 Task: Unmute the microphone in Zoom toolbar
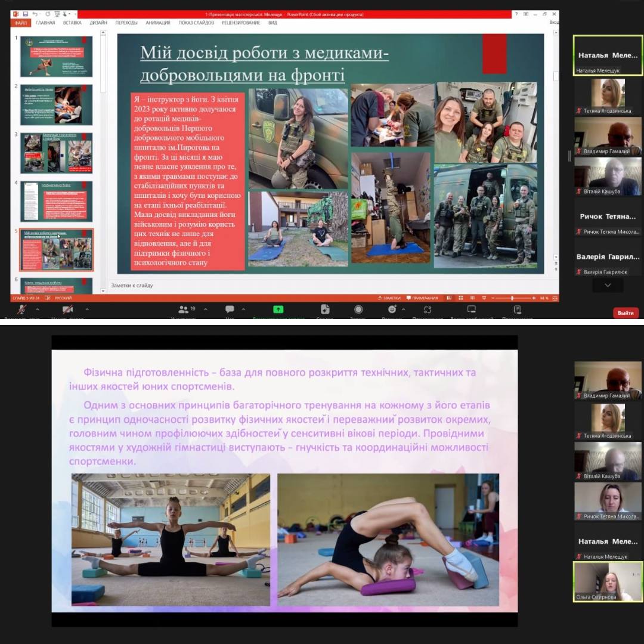click(22, 309)
